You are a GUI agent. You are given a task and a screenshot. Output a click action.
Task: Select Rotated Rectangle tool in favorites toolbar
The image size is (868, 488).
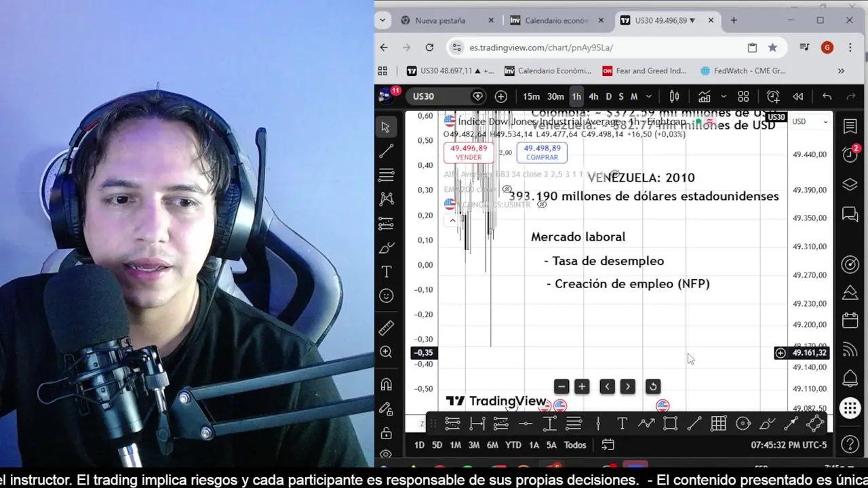coord(815,424)
